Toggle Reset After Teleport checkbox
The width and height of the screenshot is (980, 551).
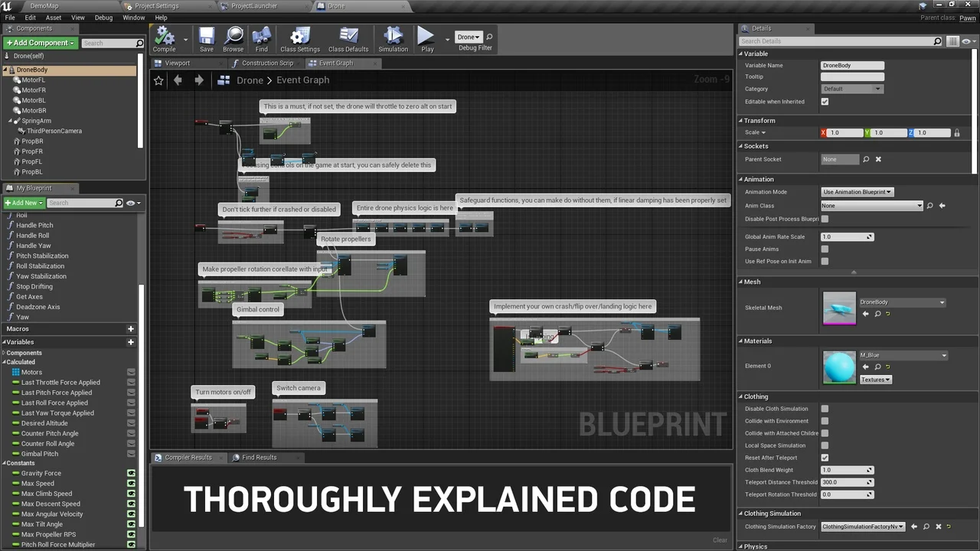click(x=825, y=458)
